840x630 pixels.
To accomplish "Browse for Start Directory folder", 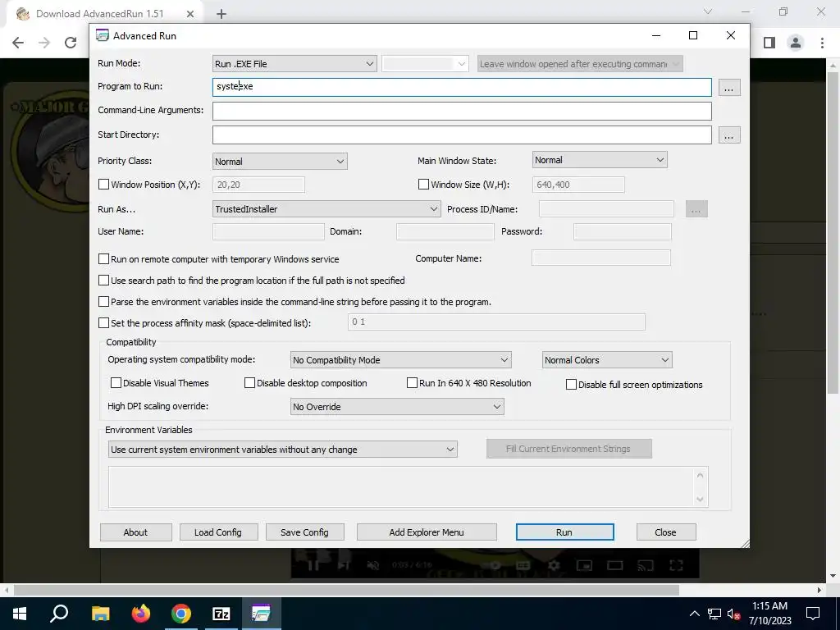I will [728, 135].
